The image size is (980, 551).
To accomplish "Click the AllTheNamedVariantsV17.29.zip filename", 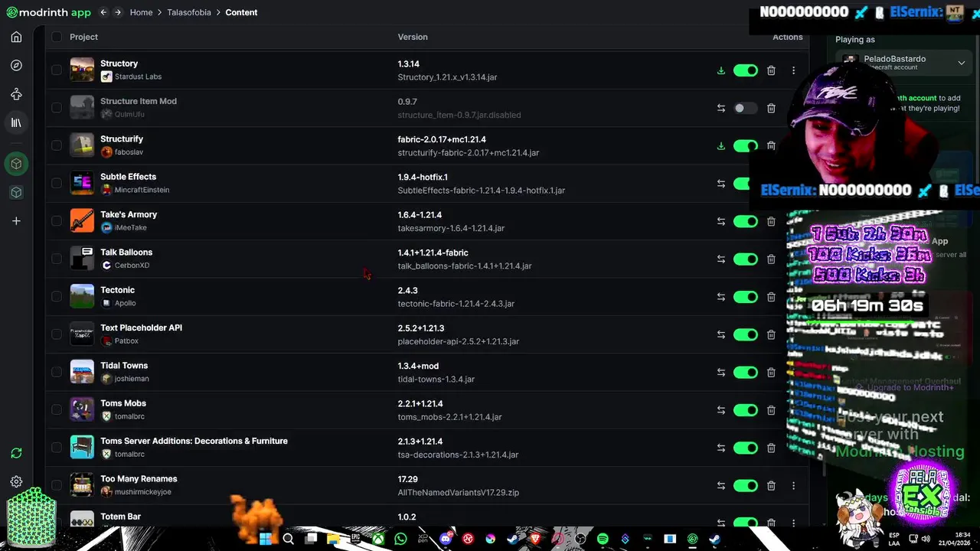I will coord(459,493).
